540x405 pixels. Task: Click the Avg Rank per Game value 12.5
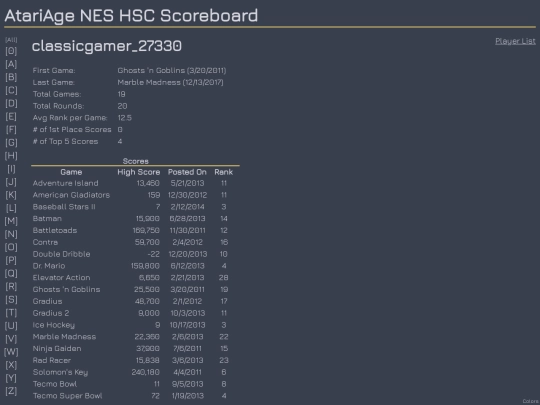click(124, 118)
